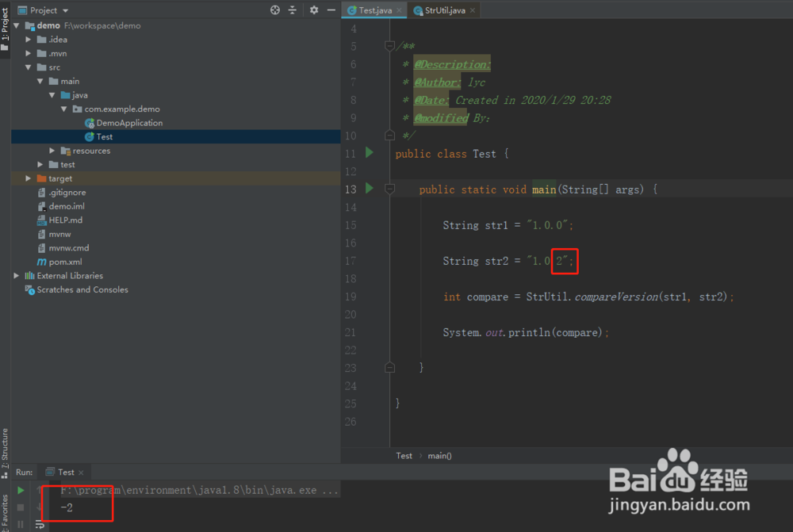Screen dimensions: 793x532
Task: Click the run gutter arrow beside main method
Action: (x=370, y=189)
